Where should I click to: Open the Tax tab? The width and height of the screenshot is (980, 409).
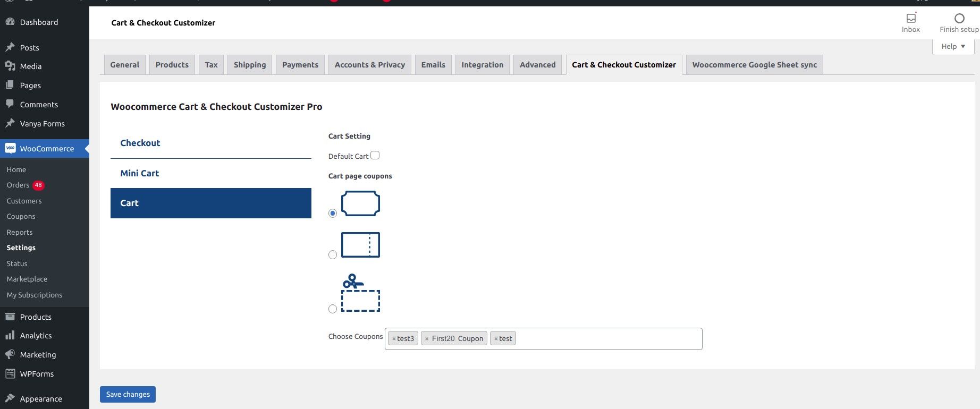212,65
